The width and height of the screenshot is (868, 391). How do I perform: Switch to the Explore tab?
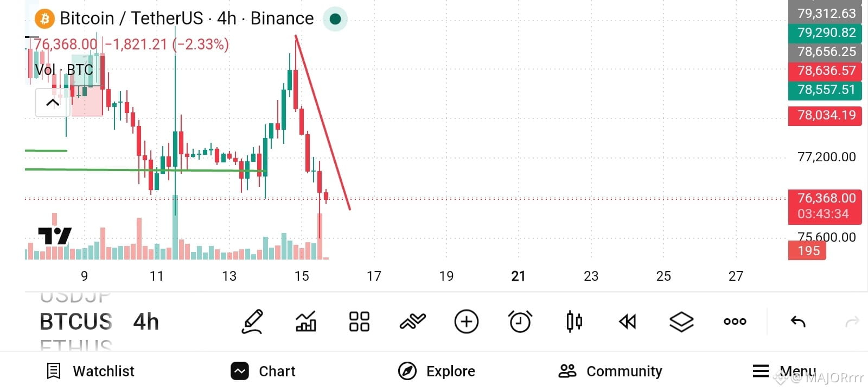437,371
